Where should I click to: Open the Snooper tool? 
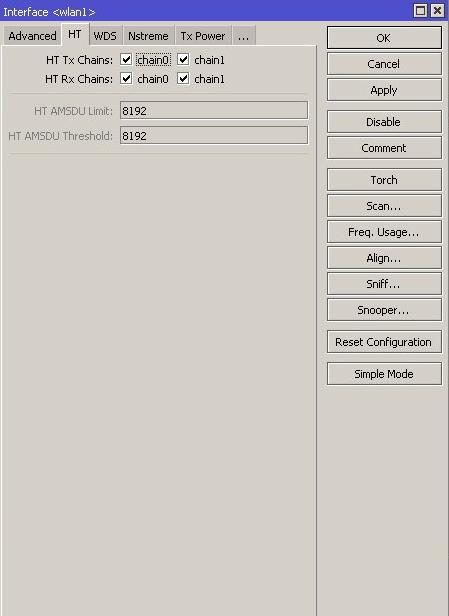click(384, 310)
